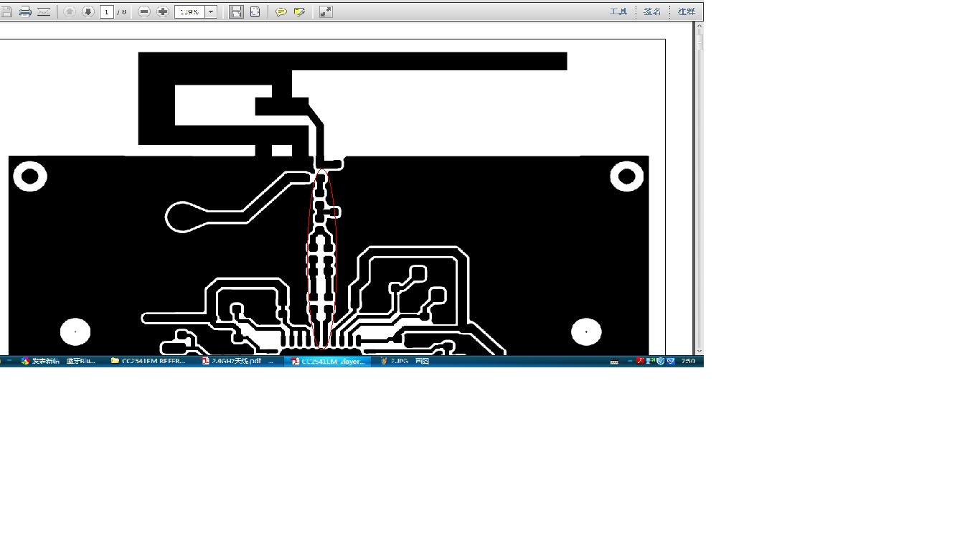The width and height of the screenshot is (980, 551).
Task: Click the page number input field
Action: pos(107,11)
